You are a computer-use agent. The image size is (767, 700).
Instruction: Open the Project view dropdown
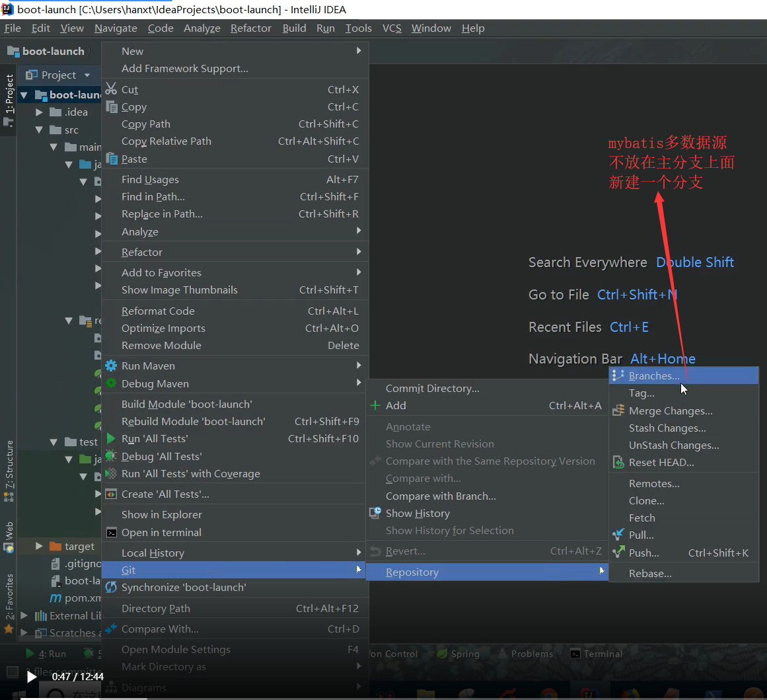coord(88,75)
